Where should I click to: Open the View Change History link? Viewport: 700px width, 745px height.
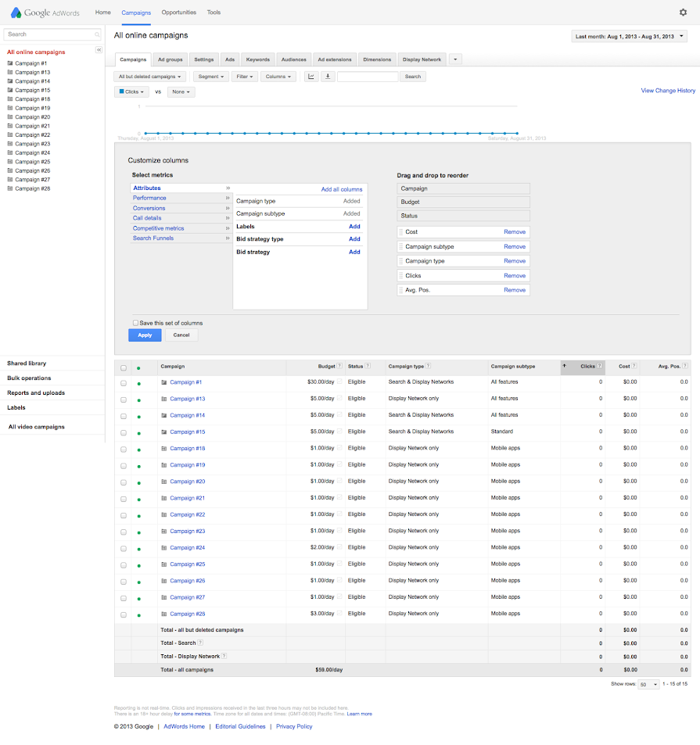pos(667,90)
